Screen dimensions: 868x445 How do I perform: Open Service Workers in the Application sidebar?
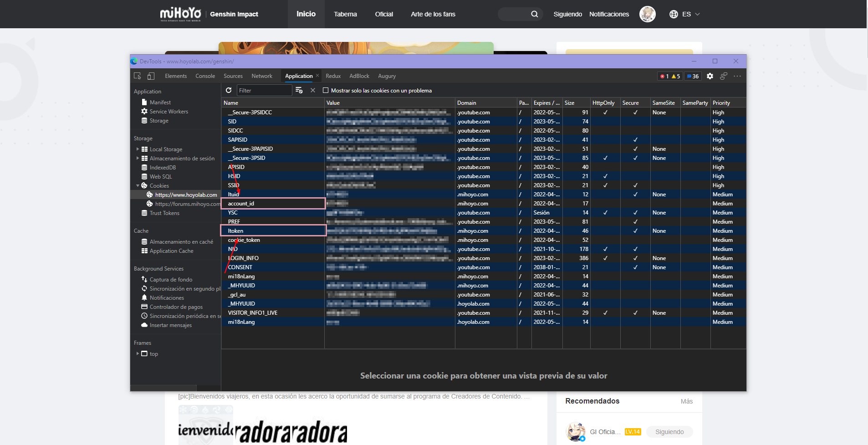click(x=168, y=112)
